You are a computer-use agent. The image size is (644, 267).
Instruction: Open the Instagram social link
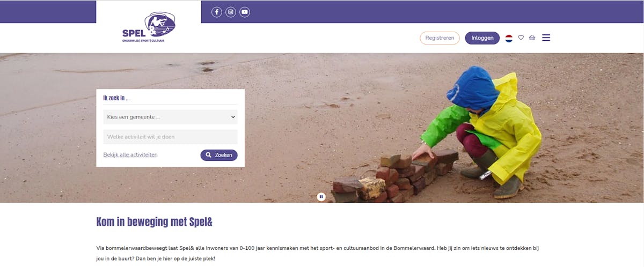(231, 12)
